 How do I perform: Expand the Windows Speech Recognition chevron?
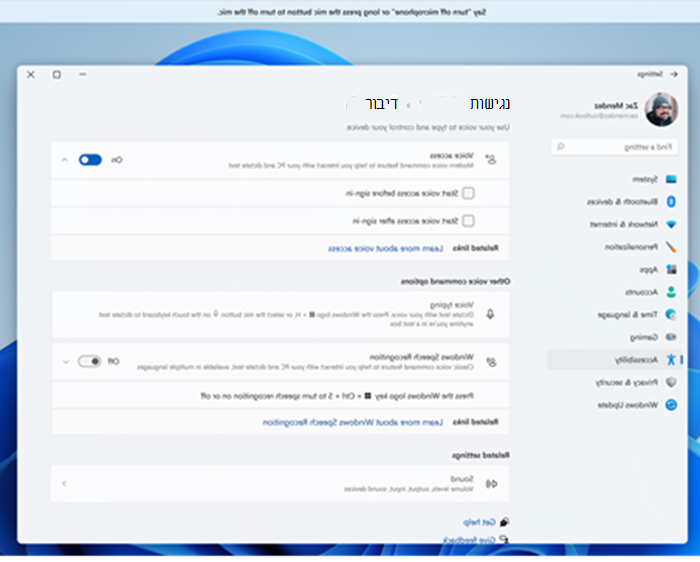pyautogui.click(x=66, y=362)
